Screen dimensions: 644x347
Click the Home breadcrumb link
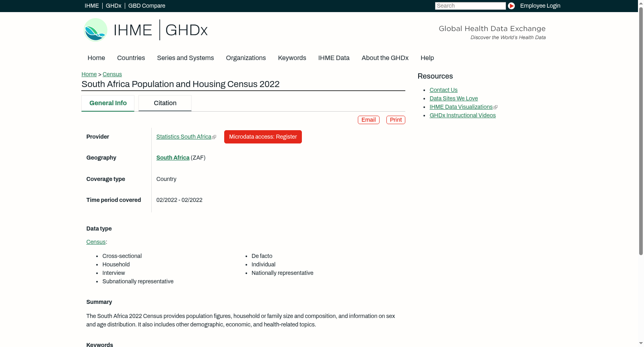tap(89, 74)
